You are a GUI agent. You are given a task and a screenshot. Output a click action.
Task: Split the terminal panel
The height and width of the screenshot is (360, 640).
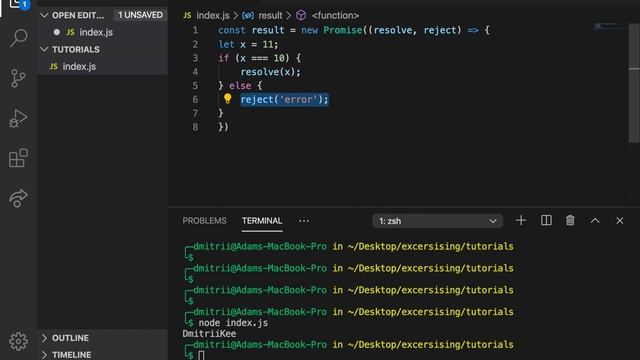tap(546, 220)
